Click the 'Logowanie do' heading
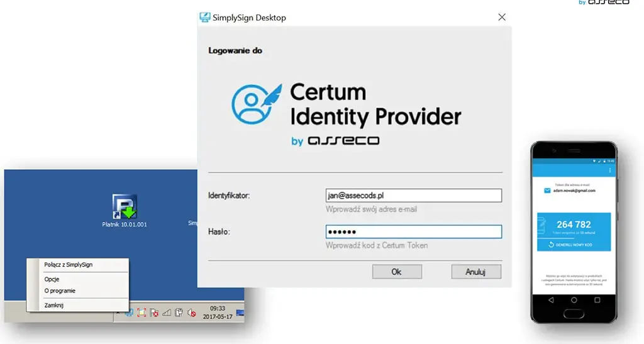This screenshot has width=644, height=344. tap(235, 50)
